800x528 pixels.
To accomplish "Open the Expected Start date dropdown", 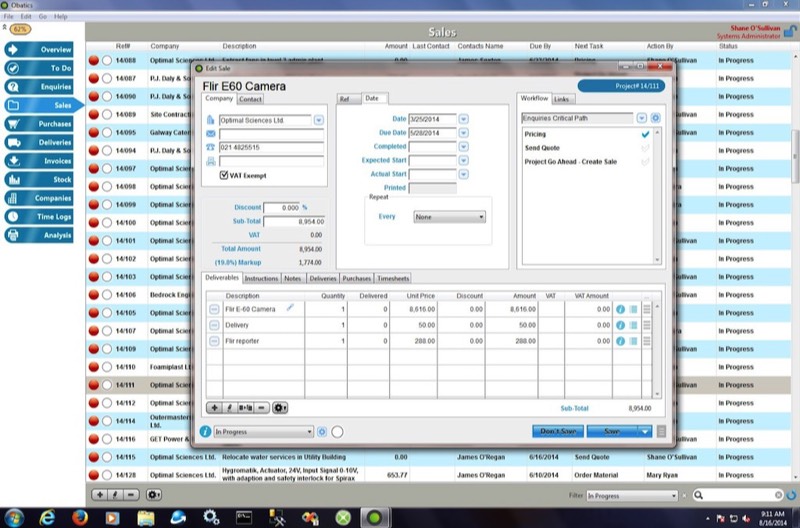I will click(x=463, y=160).
